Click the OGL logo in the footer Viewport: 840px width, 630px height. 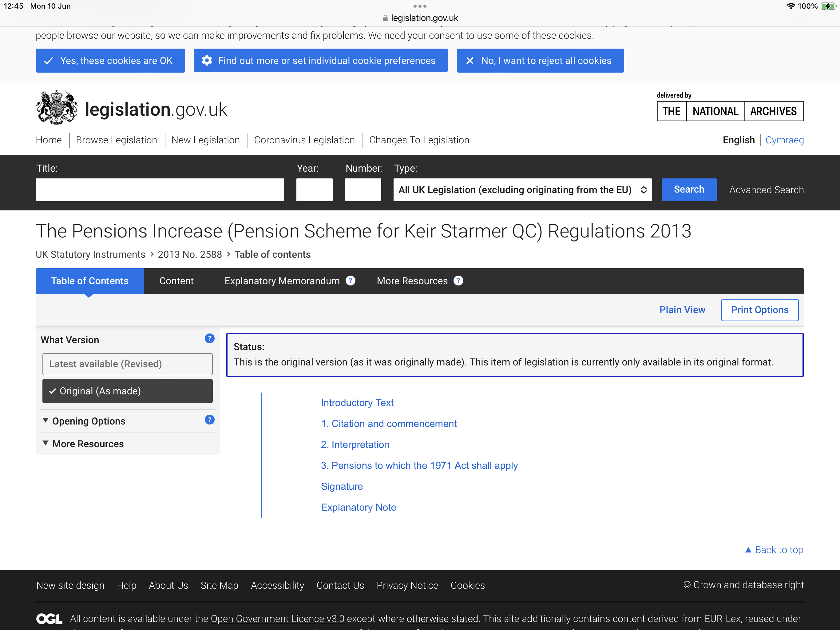tap(50, 619)
